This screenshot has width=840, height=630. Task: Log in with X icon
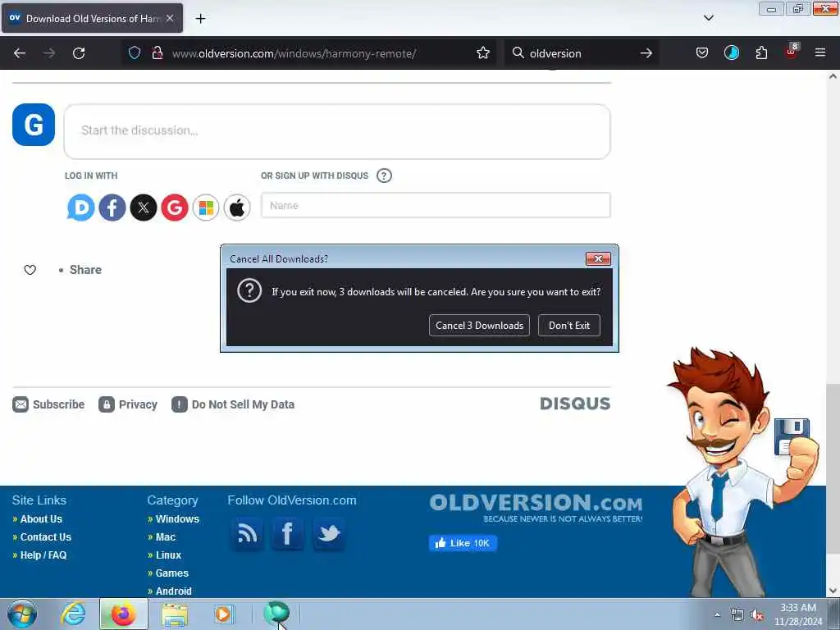click(143, 208)
